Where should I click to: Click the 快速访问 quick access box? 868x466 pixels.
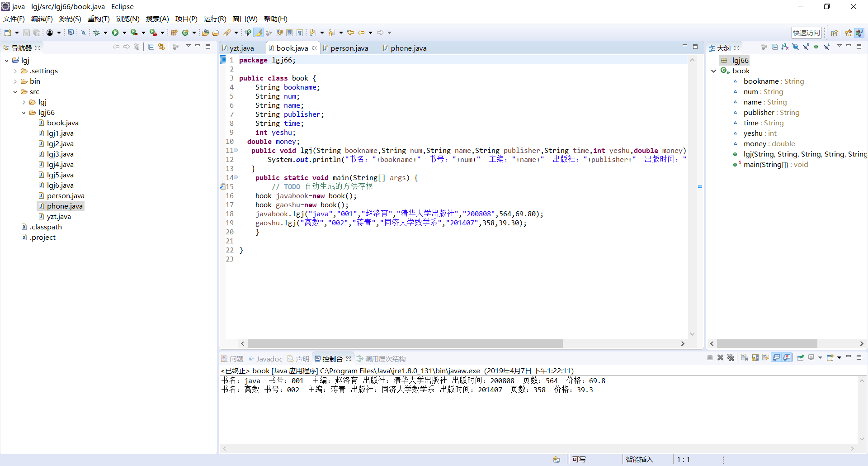coord(806,33)
